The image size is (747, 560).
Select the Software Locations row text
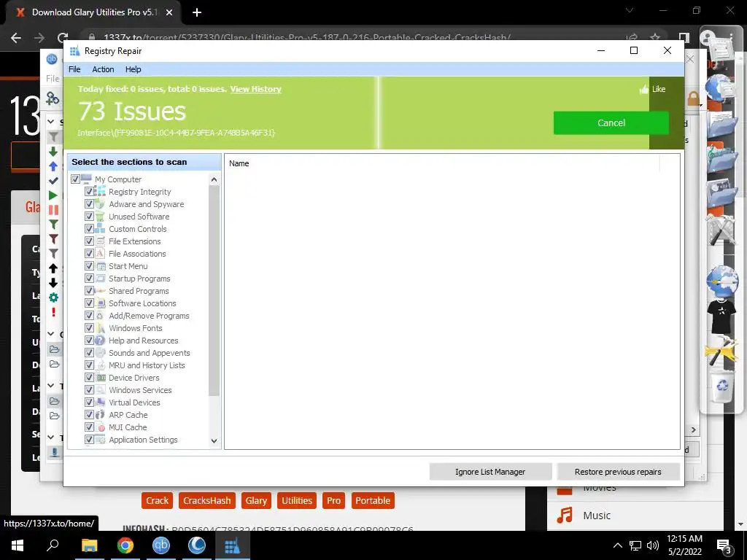click(x=142, y=303)
